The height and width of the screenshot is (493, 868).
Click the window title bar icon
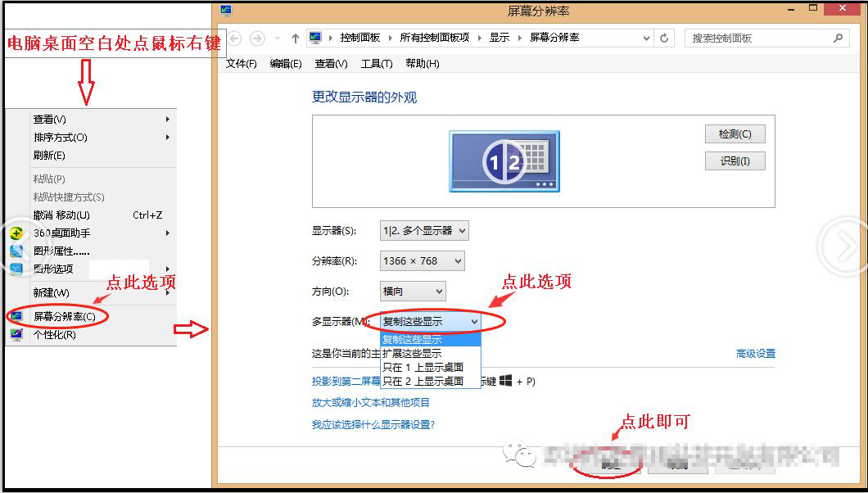pyautogui.click(x=226, y=11)
